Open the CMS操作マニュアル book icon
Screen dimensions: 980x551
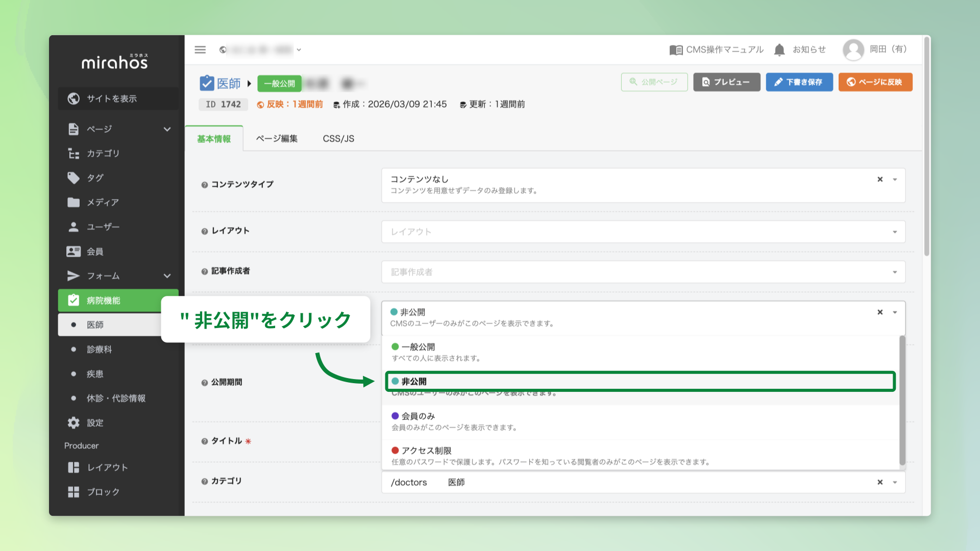point(676,49)
